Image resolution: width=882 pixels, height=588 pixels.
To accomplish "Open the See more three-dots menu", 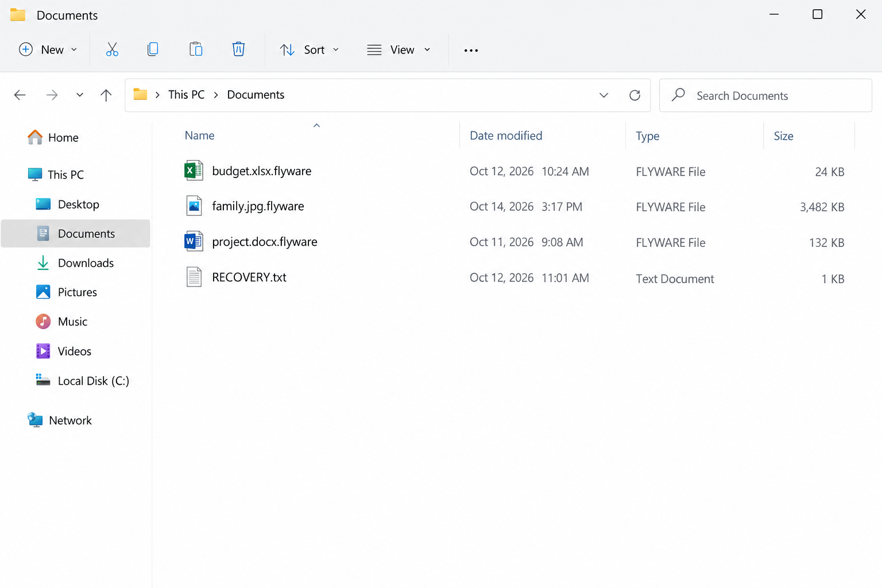I will point(471,51).
